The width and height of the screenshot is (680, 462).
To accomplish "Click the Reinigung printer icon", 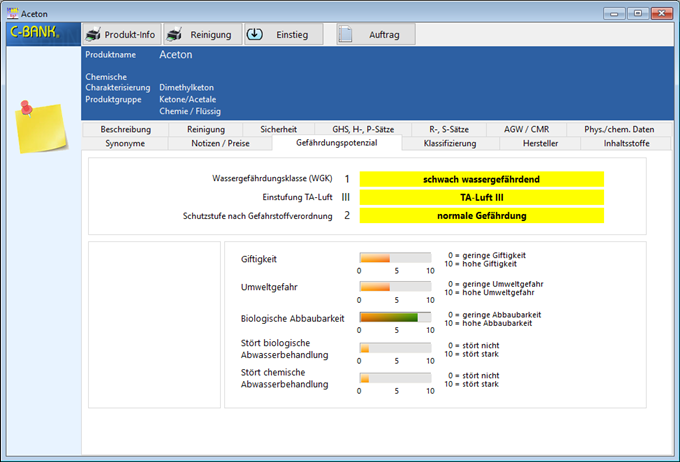I will pos(175,34).
